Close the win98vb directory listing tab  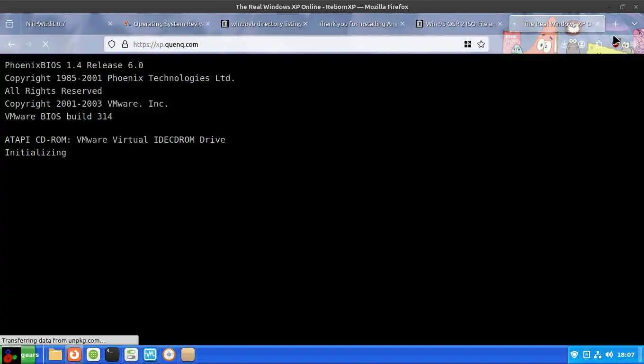pyautogui.click(x=305, y=24)
